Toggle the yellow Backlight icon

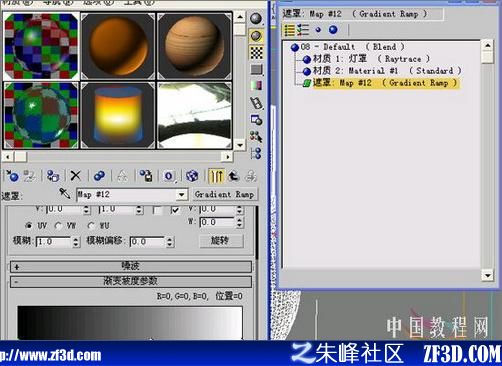tap(256, 36)
